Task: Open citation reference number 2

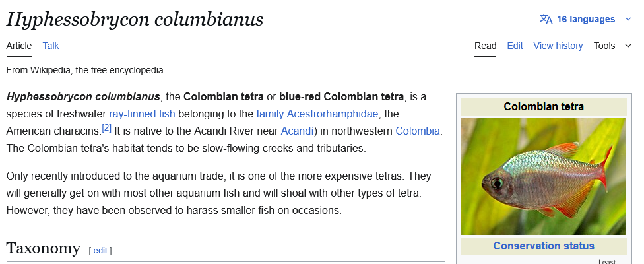Action: point(107,127)
